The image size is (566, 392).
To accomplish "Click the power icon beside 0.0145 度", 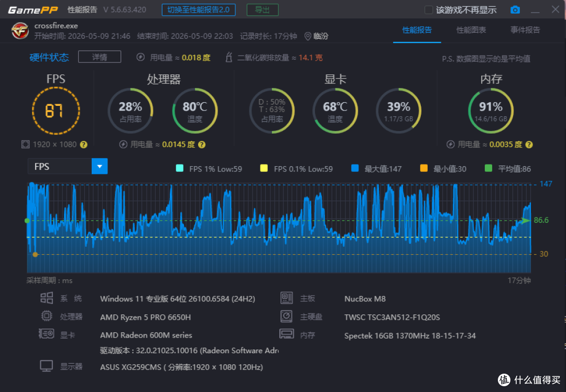I will pos(123,145).
